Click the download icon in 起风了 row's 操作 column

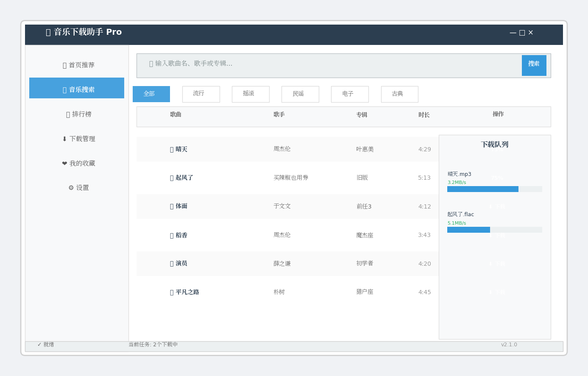coord(498,178)
